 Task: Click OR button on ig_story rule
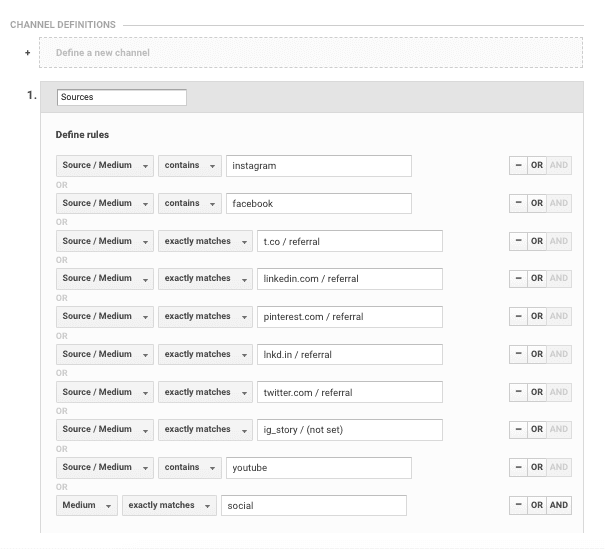(537, 429)
